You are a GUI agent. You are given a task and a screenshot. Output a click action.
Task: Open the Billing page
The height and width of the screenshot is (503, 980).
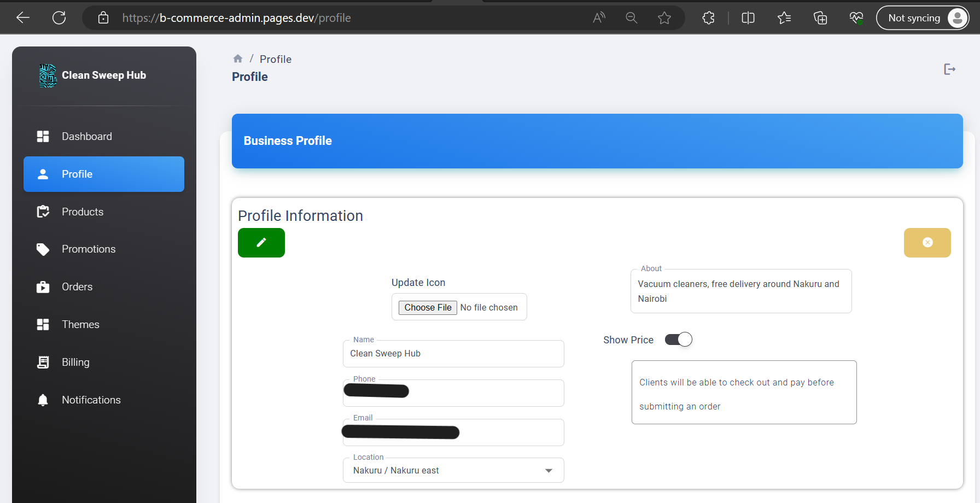[x=75, y=362]
